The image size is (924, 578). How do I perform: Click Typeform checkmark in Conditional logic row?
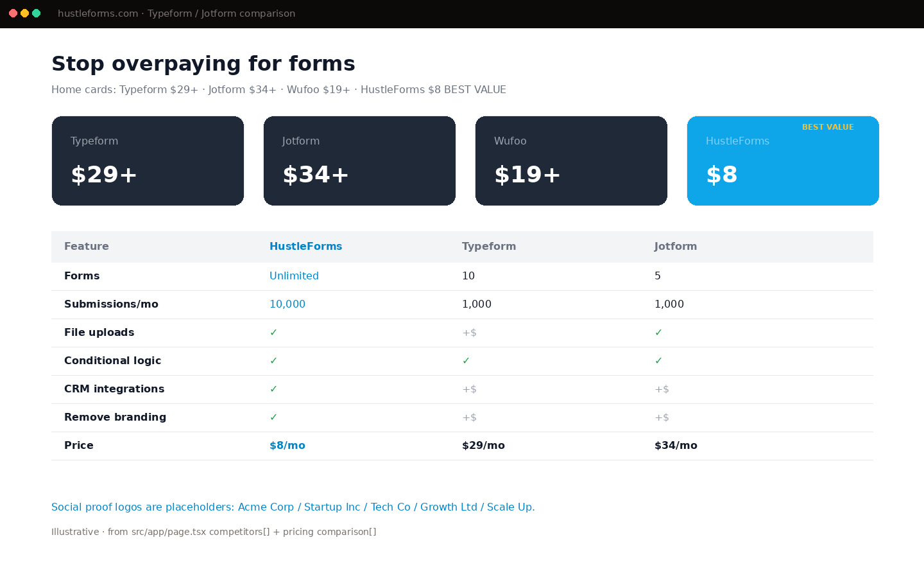coord(466,361)
